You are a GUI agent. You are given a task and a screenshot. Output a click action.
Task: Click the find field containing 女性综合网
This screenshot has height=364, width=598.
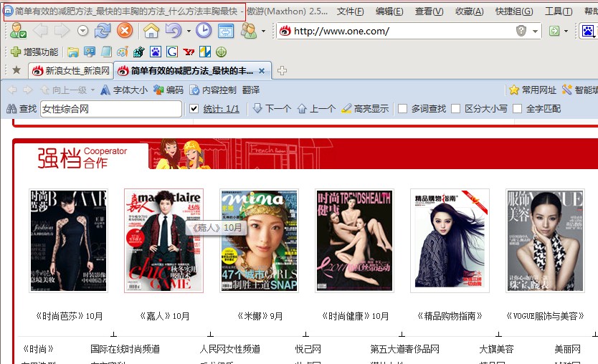111,109
